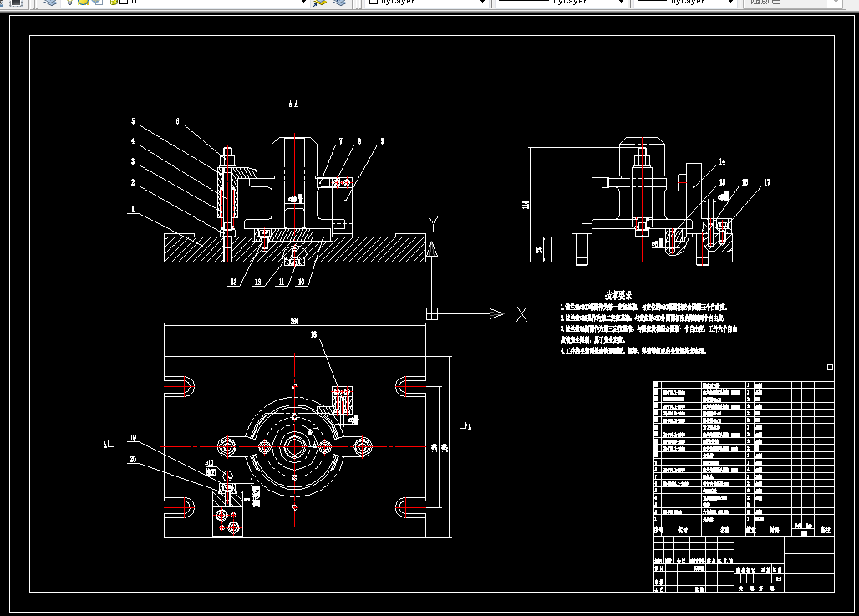
Task: Expand the ByLayer color control dropdown
Action: click(x=482, y=3)
